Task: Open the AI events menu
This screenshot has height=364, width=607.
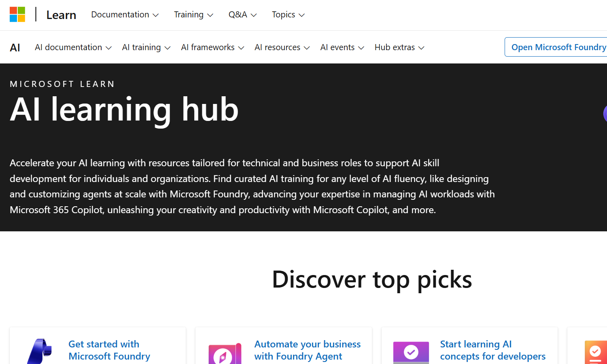Action: pyautogui.click(x=342, y=47)
